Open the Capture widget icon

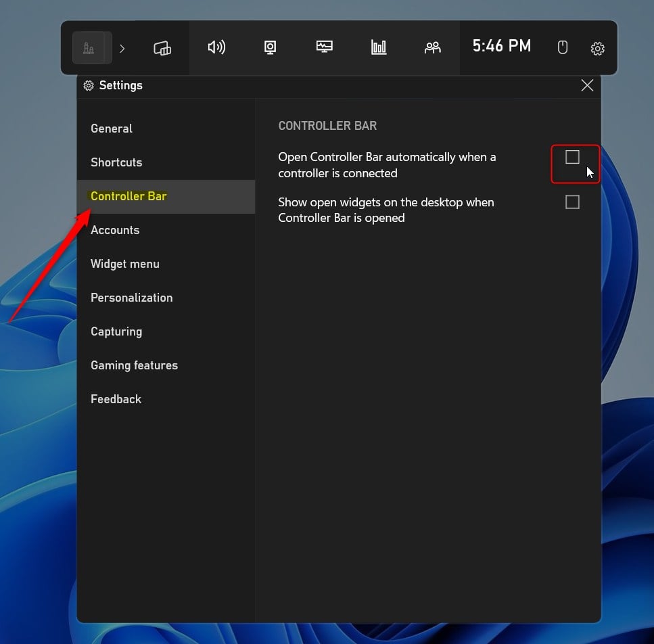click(x=270, y=47)
